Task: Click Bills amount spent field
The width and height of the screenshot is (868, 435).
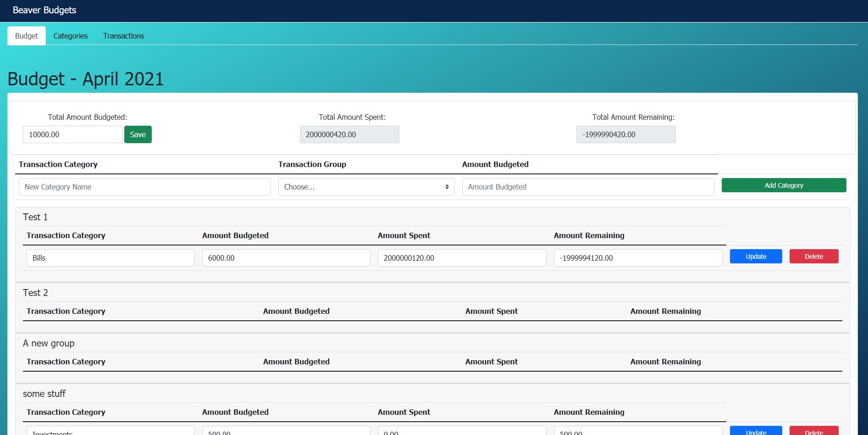Action: (x=462, y=258)
